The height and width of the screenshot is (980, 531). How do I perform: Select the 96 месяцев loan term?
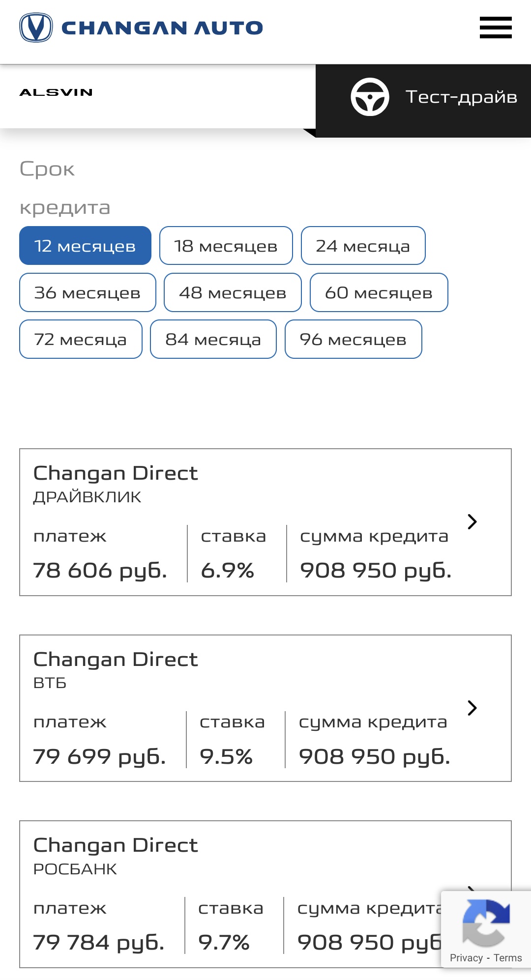(x=354, y=339)
